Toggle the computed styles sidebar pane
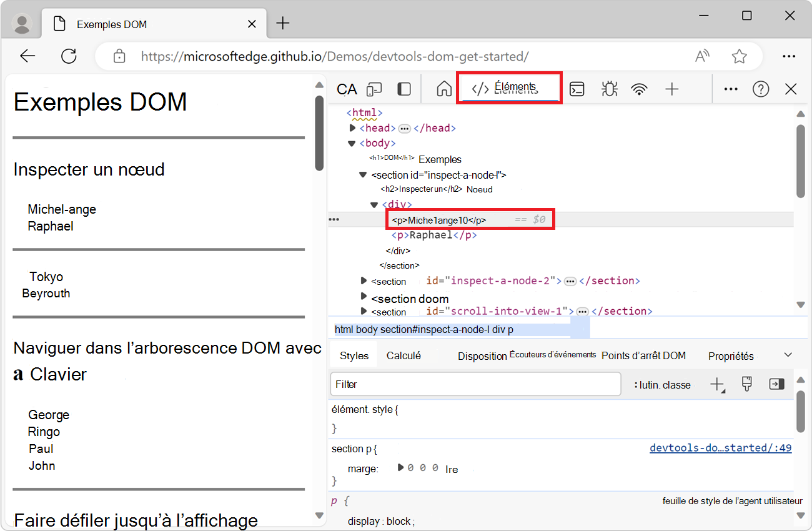This screenshot has width=812, height=531. [776, 384]
